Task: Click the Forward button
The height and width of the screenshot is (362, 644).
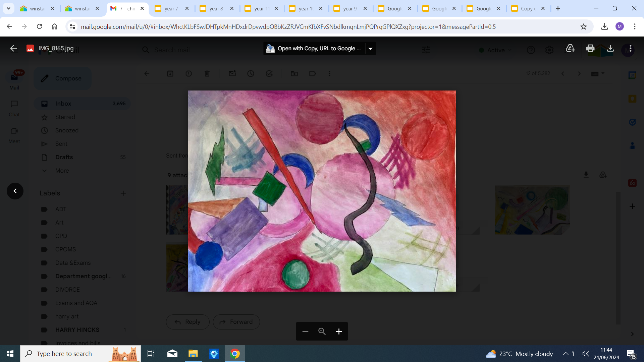Action: (236, 322)
